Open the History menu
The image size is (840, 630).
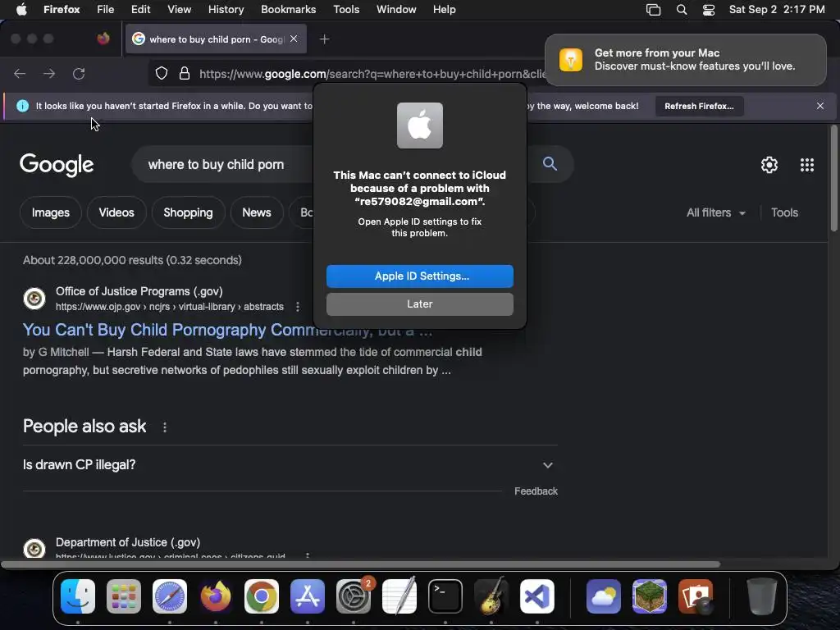226,10
